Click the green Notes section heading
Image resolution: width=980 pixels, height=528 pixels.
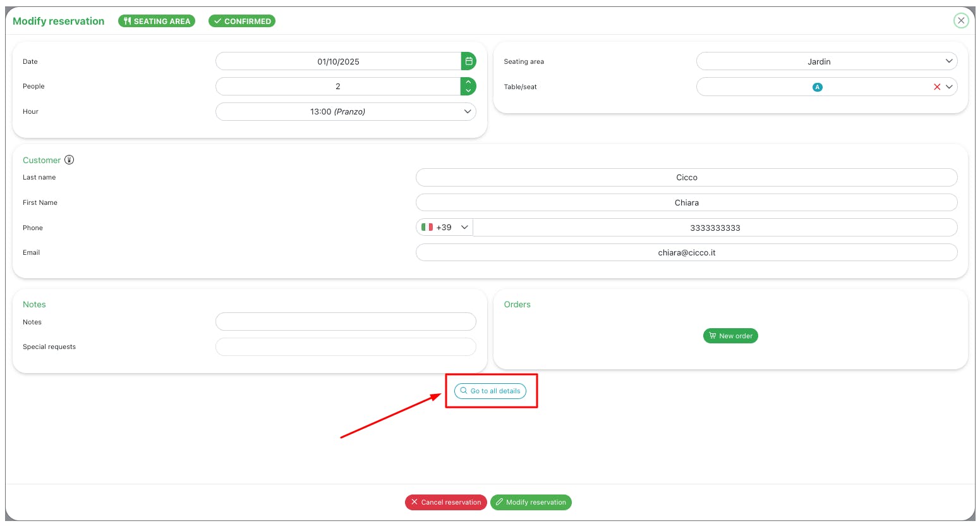tap(34, 304)
